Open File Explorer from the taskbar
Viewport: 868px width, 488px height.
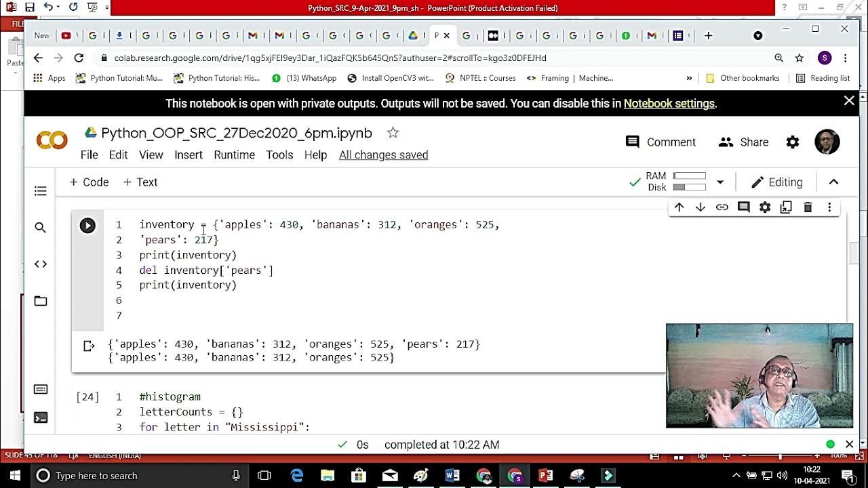[x=328, y=476]
